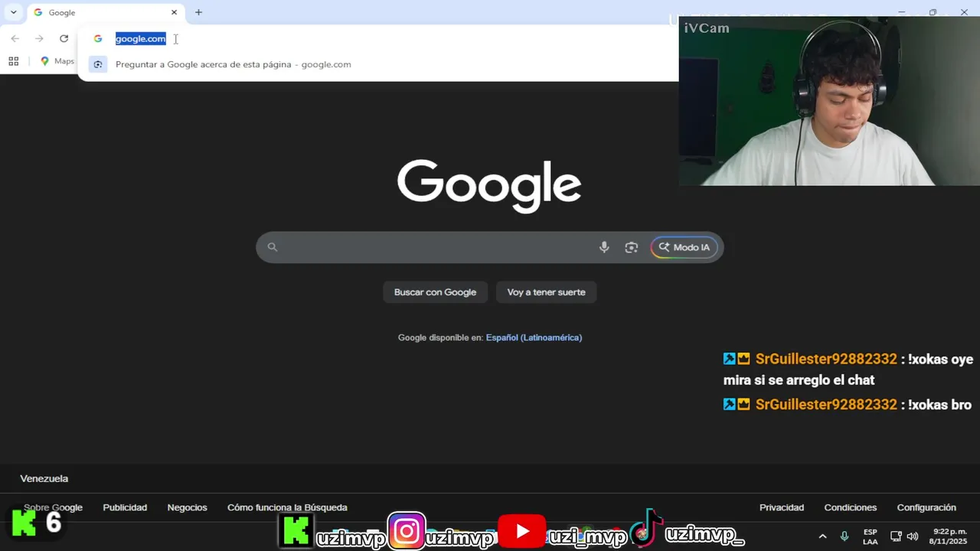The height and width of the screenshot is (551, 980).
Task: Click chat message ending '!xokas bro'
Action: pos(848,405)
